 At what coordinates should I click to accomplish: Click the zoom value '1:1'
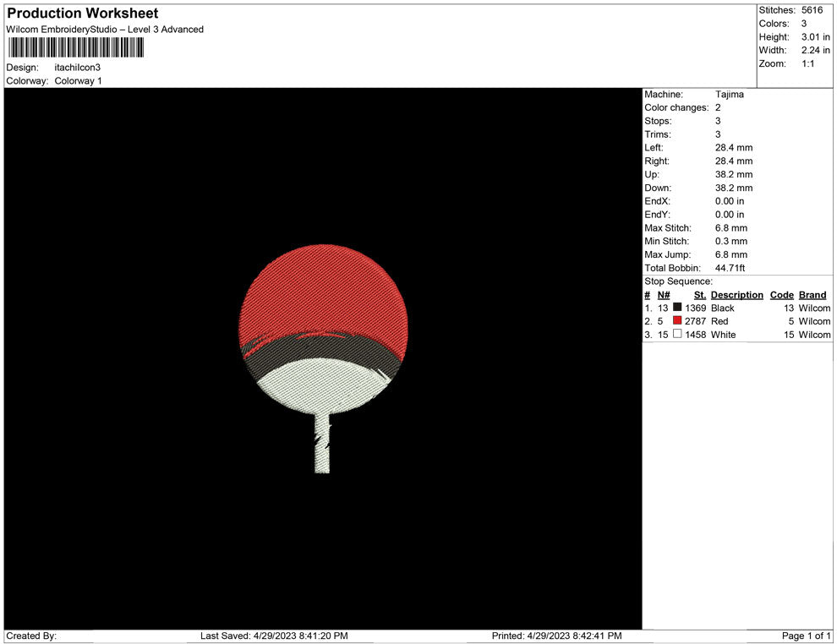pyautogui.click(x=807, y=63)
